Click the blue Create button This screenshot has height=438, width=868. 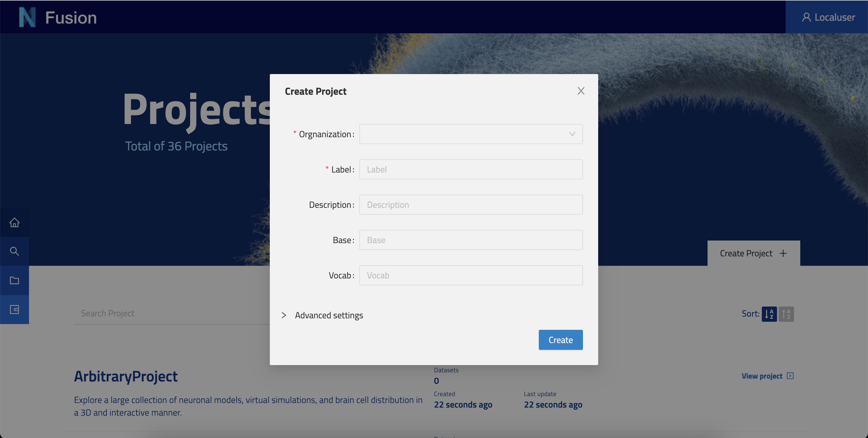[560, 340]
